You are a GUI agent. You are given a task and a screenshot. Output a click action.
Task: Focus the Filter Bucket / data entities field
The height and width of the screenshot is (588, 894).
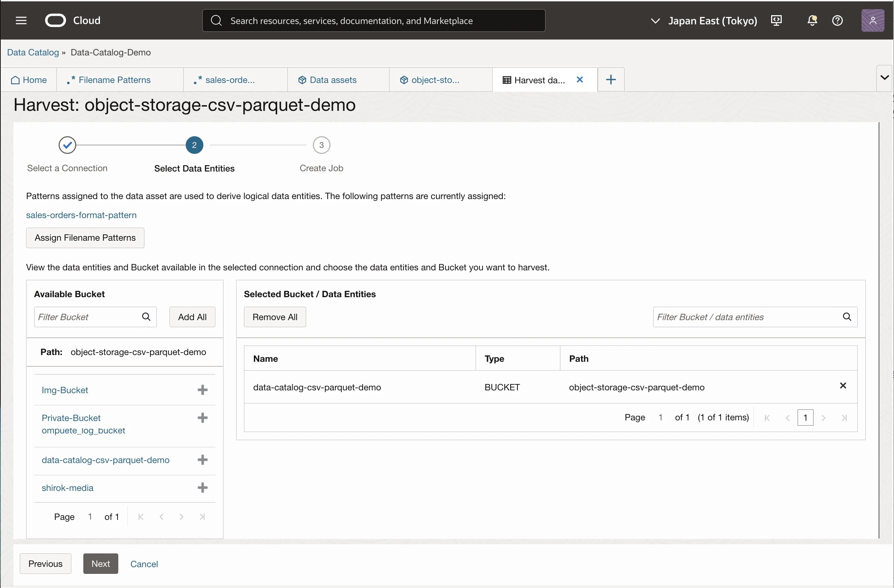point(755,317)
